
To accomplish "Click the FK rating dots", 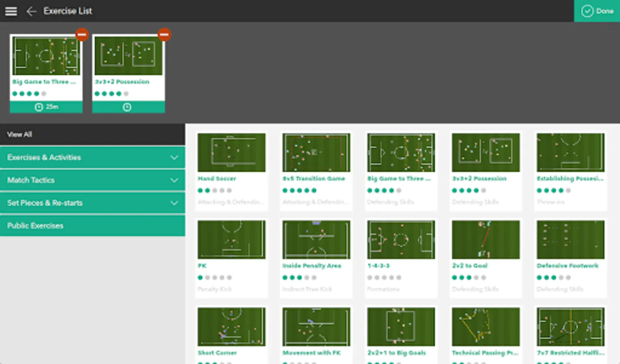I will [215, 277].
